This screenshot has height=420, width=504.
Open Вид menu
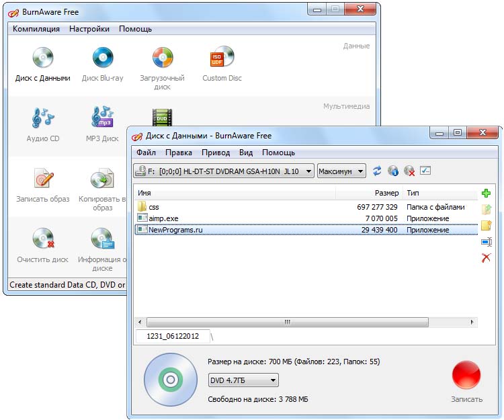pyautogui.click(x=245, y=153)
